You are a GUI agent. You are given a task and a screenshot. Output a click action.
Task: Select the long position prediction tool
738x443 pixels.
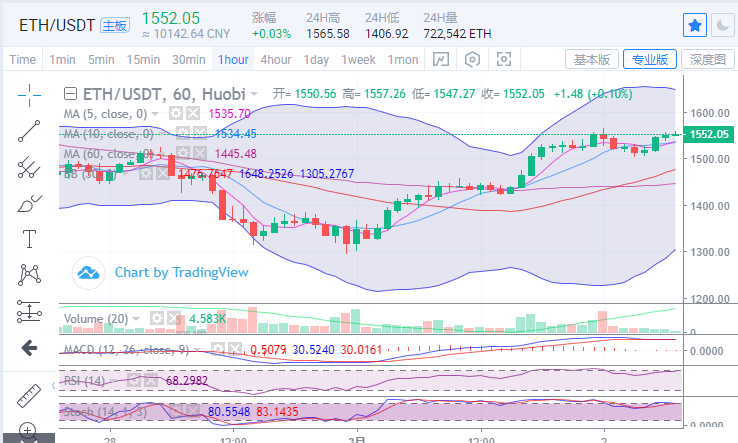29,311
